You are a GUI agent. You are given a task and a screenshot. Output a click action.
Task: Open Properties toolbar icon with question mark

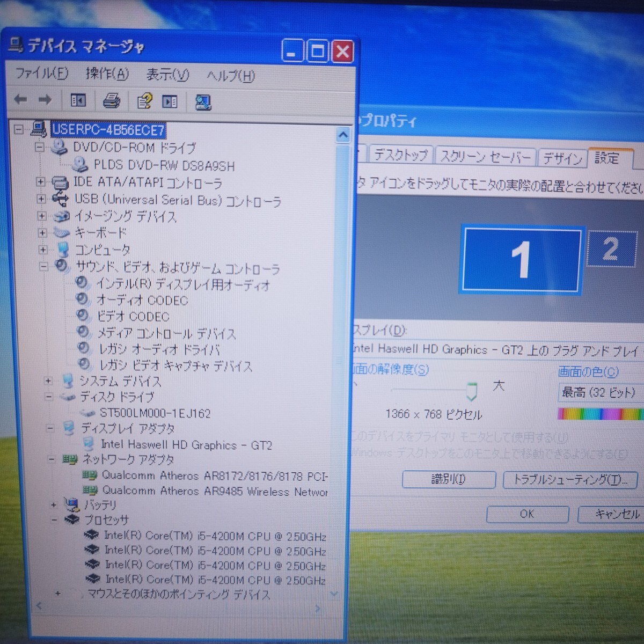(x=144, y=101)
